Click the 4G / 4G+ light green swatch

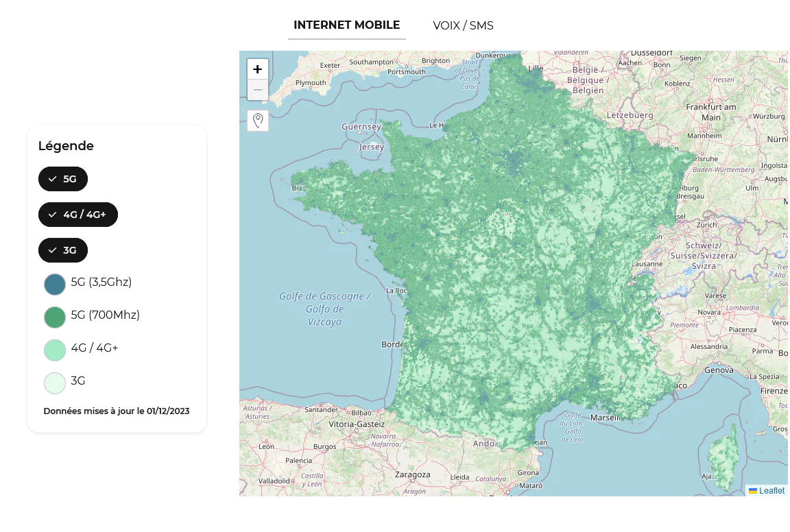55,350
